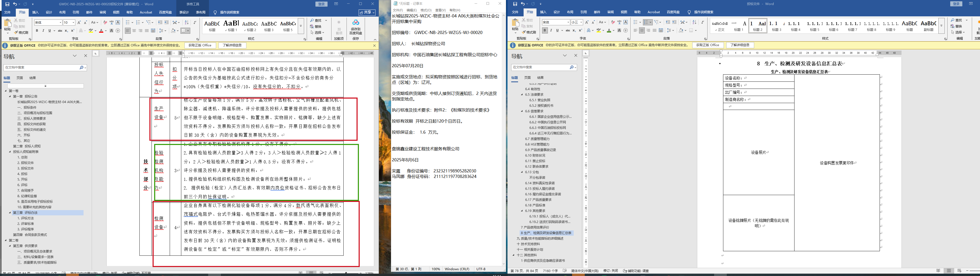Toggle bold in the 投标文件 Word window
The width and height of the screenshot is (980, 276).
545,31
